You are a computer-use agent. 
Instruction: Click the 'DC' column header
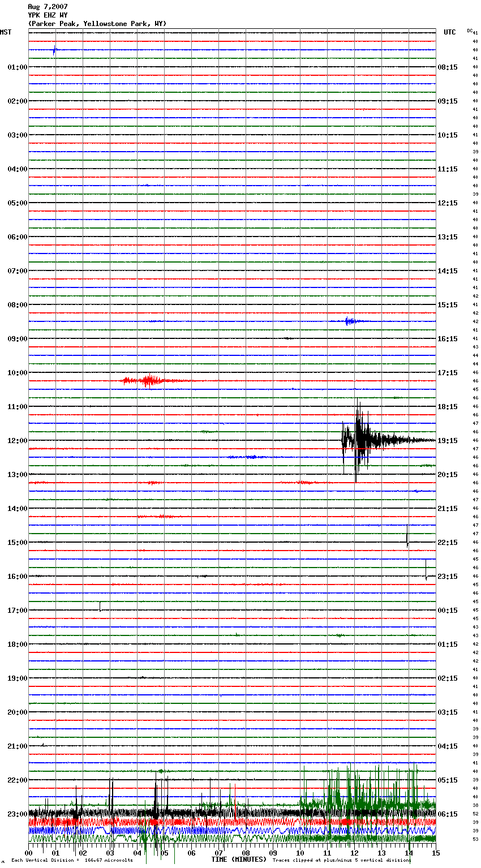tap(470, 31)
